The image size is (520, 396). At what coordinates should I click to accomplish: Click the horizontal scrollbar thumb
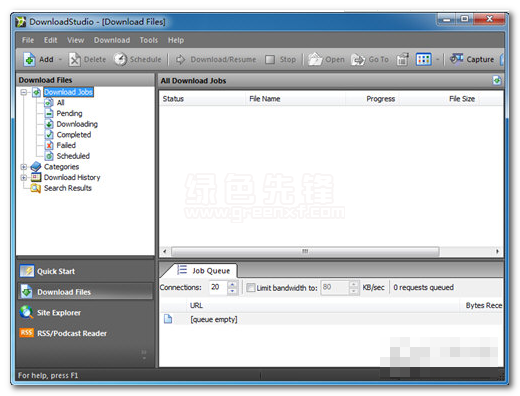pos(305,251)
